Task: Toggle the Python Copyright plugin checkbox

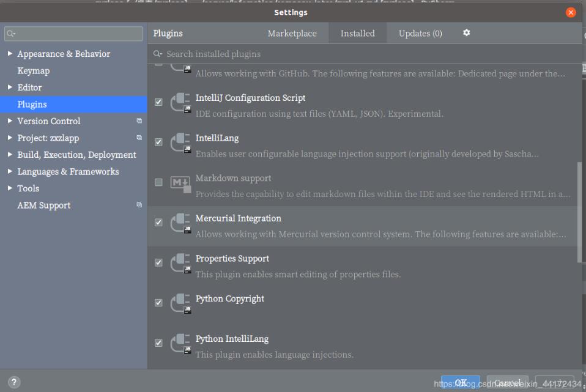Action: point(158,303)
